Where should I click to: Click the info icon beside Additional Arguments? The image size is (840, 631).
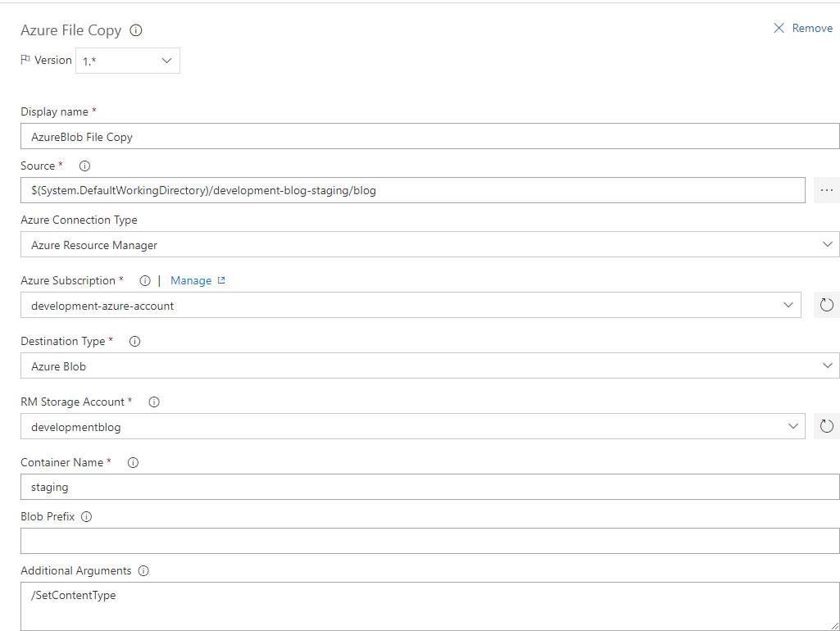(143, 570)
